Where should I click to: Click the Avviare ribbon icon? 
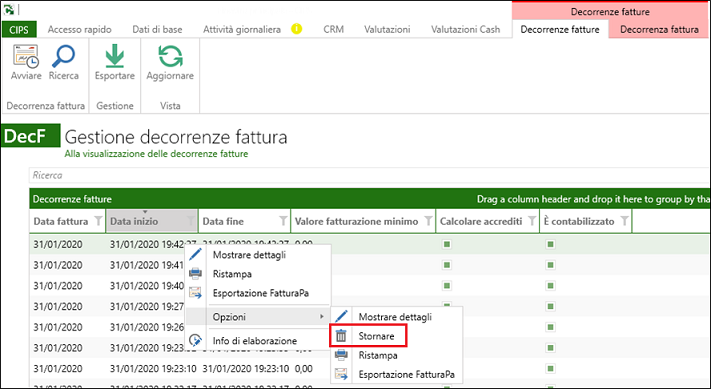pyautogui.click(x=26, y=56)
